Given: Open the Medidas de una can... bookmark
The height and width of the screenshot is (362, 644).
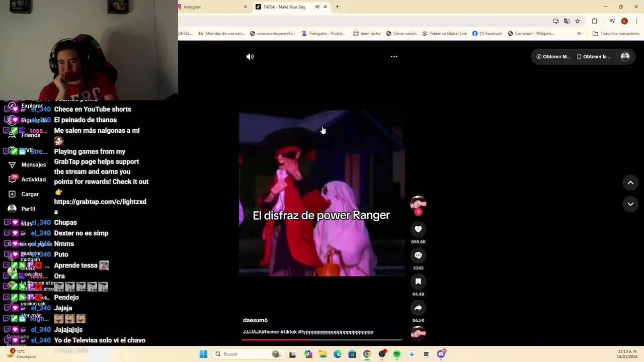Looking at the screenshot, I should [221, 34].
